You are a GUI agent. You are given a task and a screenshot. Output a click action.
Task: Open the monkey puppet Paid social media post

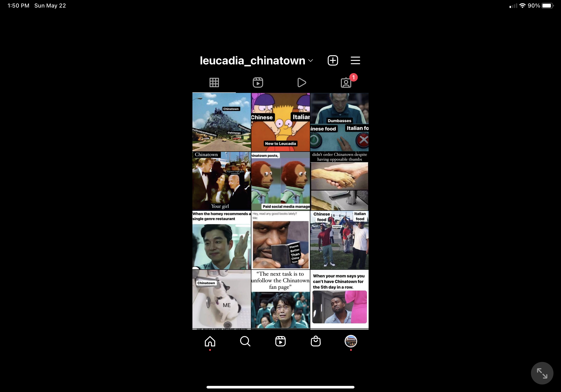280,181
